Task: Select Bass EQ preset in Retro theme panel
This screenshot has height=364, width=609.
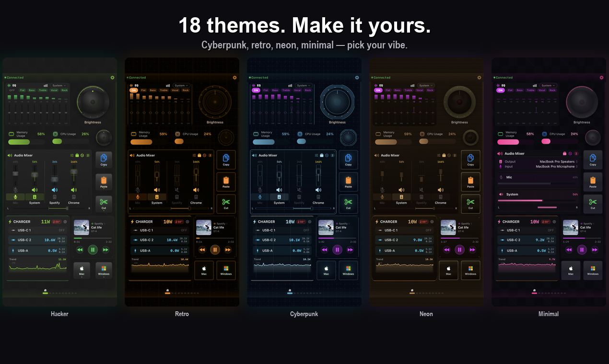Action: pos(153,90)
